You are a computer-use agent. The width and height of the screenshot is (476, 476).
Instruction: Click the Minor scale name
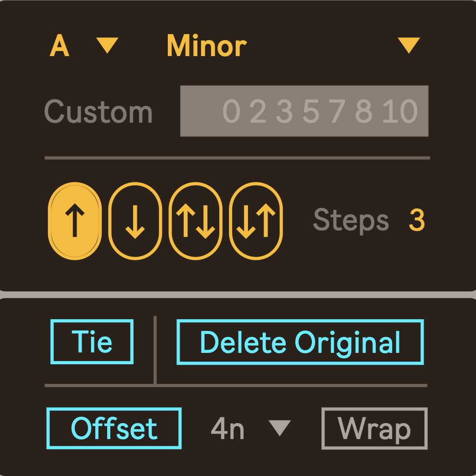tap(207, 46)
